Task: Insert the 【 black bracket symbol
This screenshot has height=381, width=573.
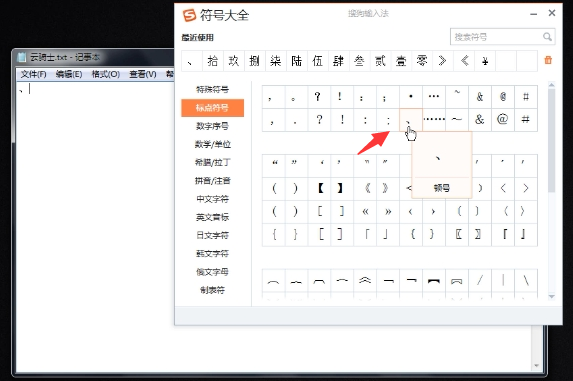Action: click(x=320, y=188)
